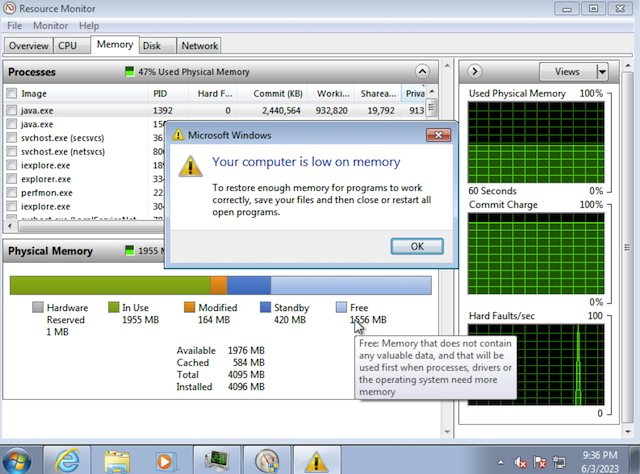Click the blue Standby memory bar segment
Viewport: 640px width, 474px height.
(249, 285)
